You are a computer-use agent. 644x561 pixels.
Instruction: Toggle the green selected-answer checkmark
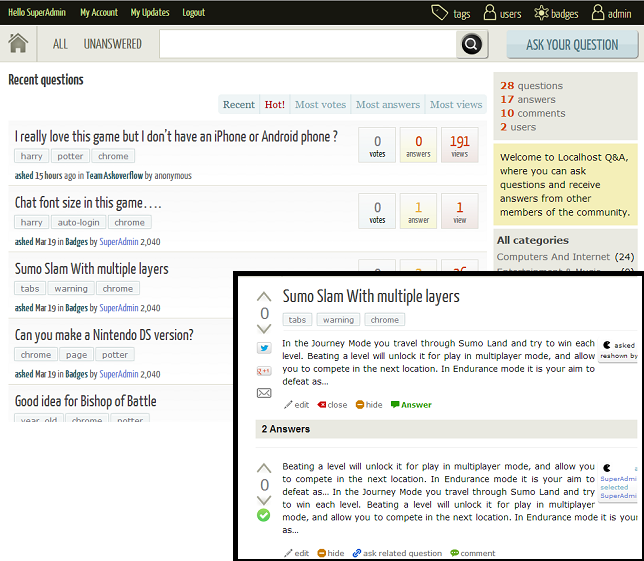point(264,515)
